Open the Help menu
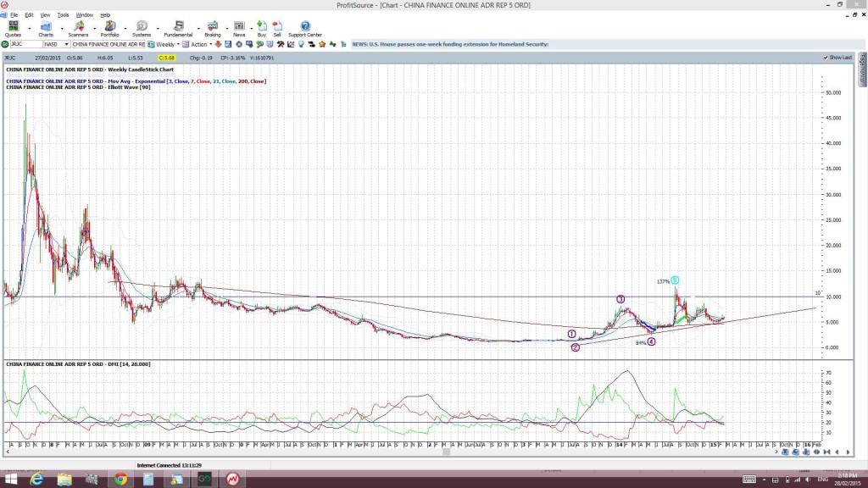 click(104, 15)
